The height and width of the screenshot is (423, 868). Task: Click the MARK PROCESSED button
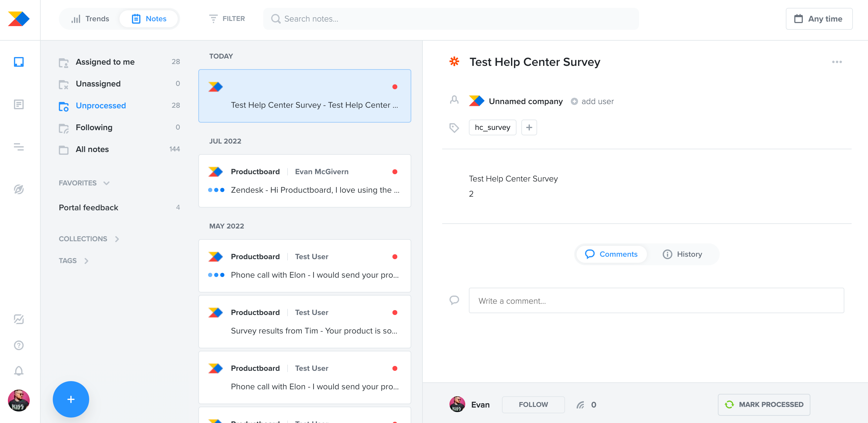click(764, 404)
